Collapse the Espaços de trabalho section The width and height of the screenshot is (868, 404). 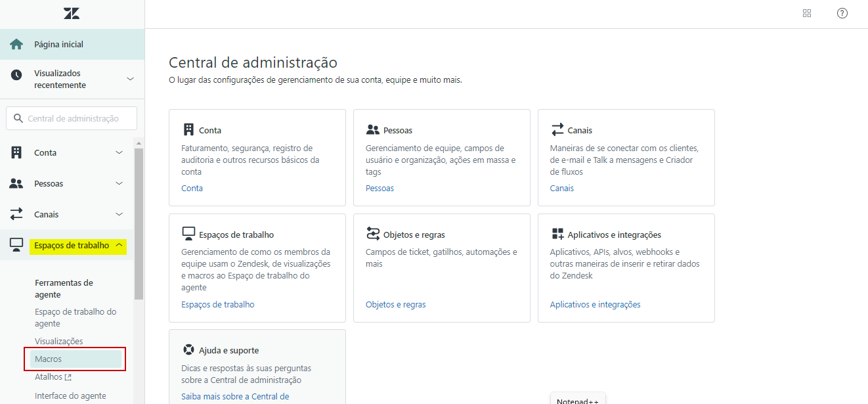[x=119, y=245]
